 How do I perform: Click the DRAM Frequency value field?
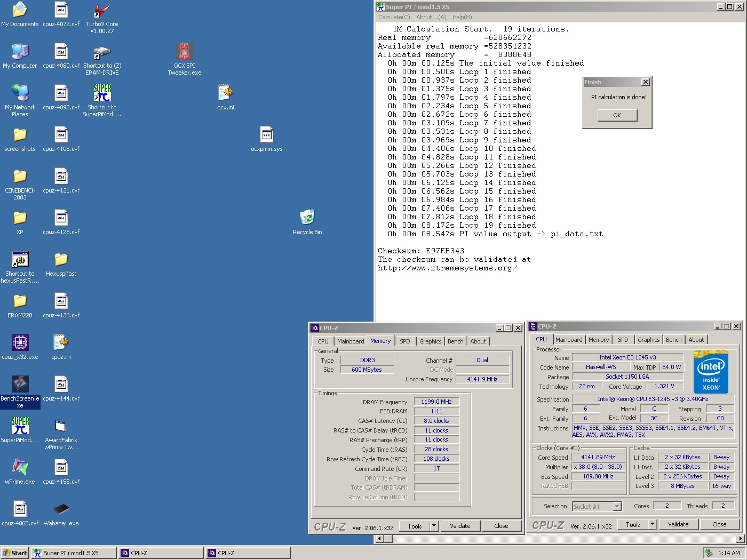436,402
